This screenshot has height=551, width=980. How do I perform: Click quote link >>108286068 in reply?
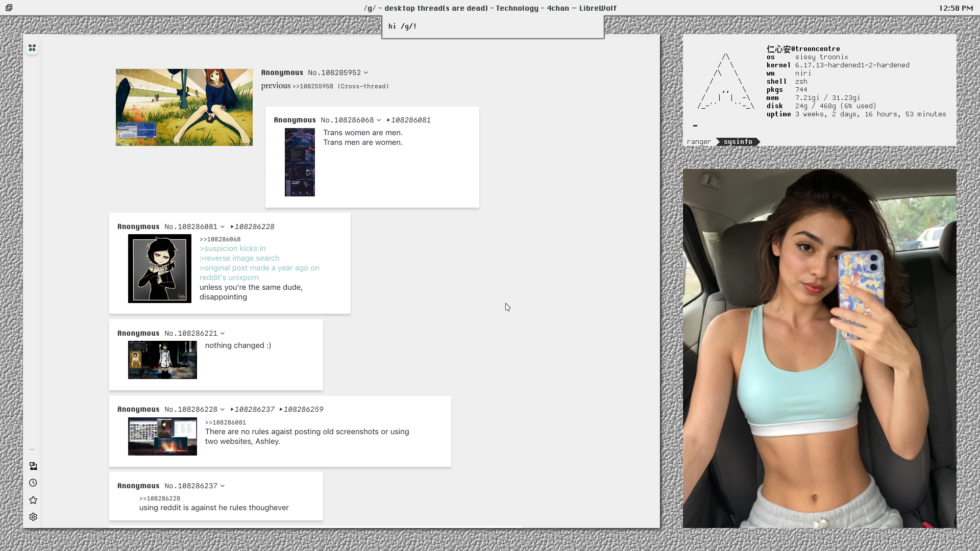click(220, 239)
